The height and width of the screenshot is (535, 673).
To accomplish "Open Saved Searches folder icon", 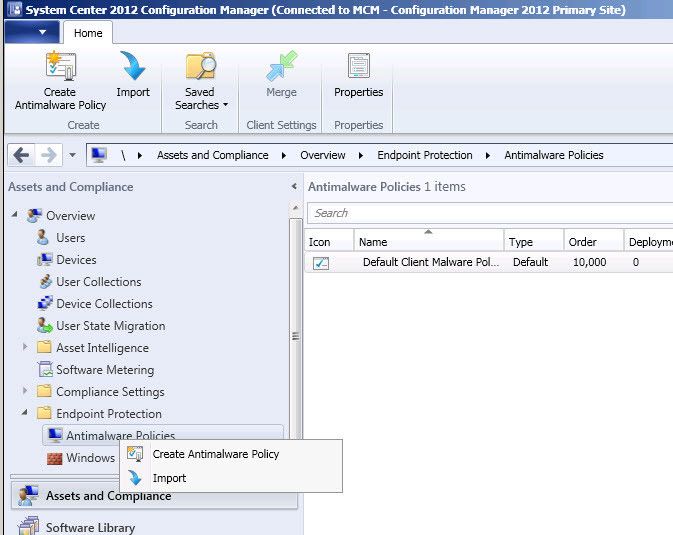I will tap(200, 66).
